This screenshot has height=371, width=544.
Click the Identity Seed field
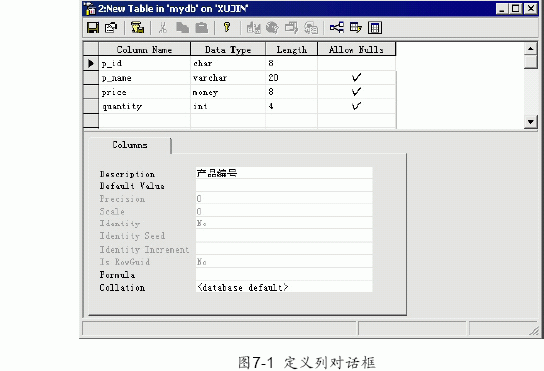tap(284, 236)
